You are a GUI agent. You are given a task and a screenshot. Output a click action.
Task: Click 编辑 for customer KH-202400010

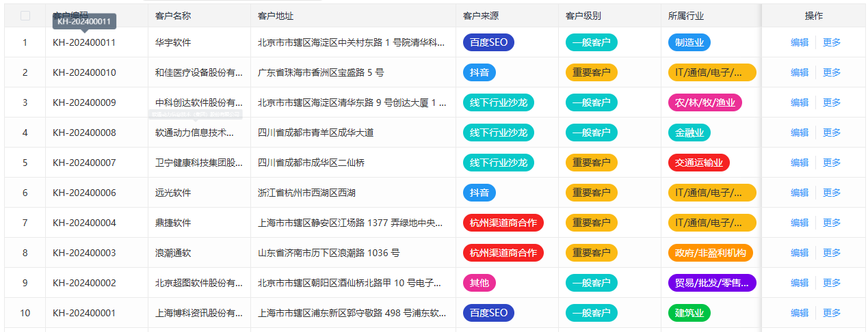point(799,72)
